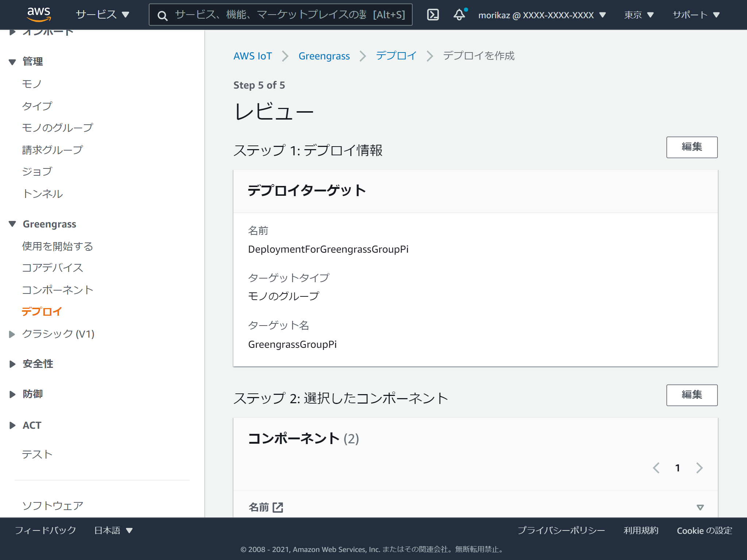The width and height of the screenshot is (747, 560).
Task: Open the notifications bell
Action: pyautogui.click(x=459, y=15)
